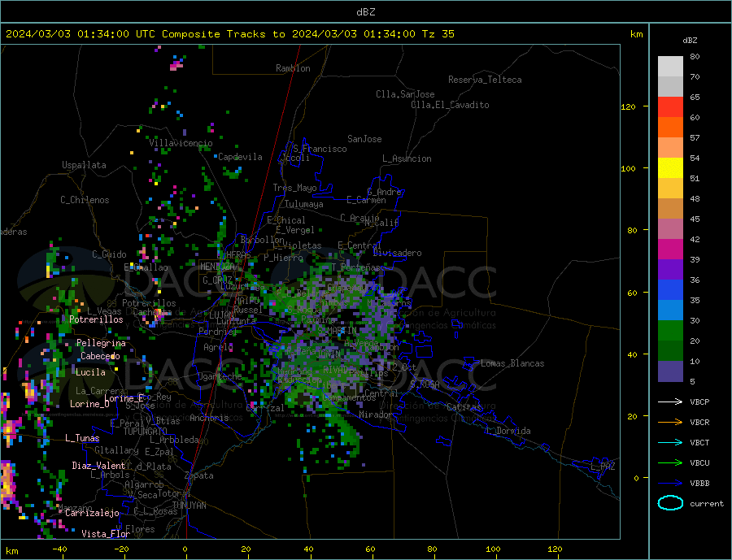Click the 'S_ROSA' map label
This screenshot has height=560, width=732.
coord(425,384)
